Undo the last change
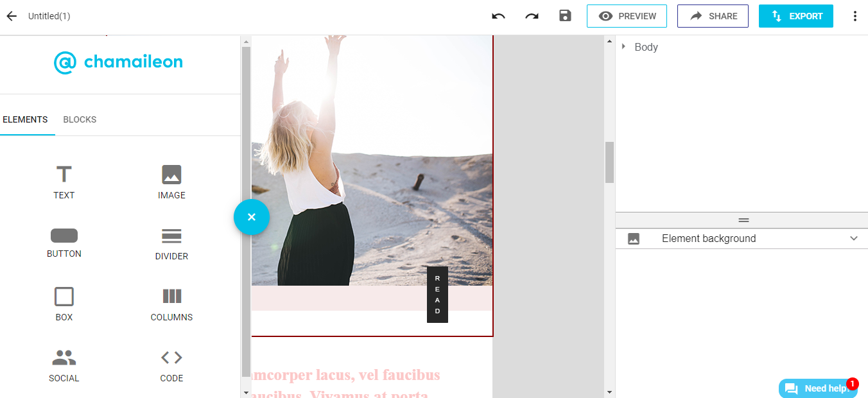Image resolution: width=868 pixels, height=398 pixels. click(498, 16)
